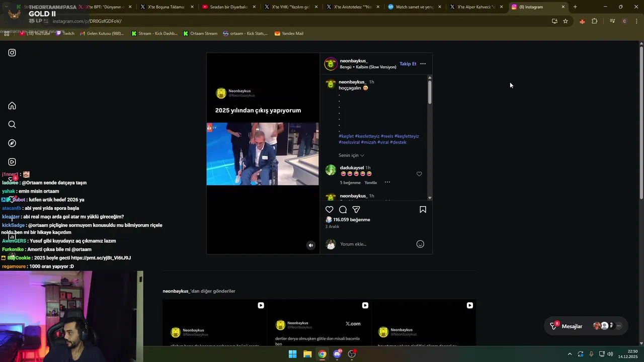Viewport: 644px width, 362px height.
Task: Open 'Gelen Kutusu (988)' bookmark
Action: coord(102,34)
